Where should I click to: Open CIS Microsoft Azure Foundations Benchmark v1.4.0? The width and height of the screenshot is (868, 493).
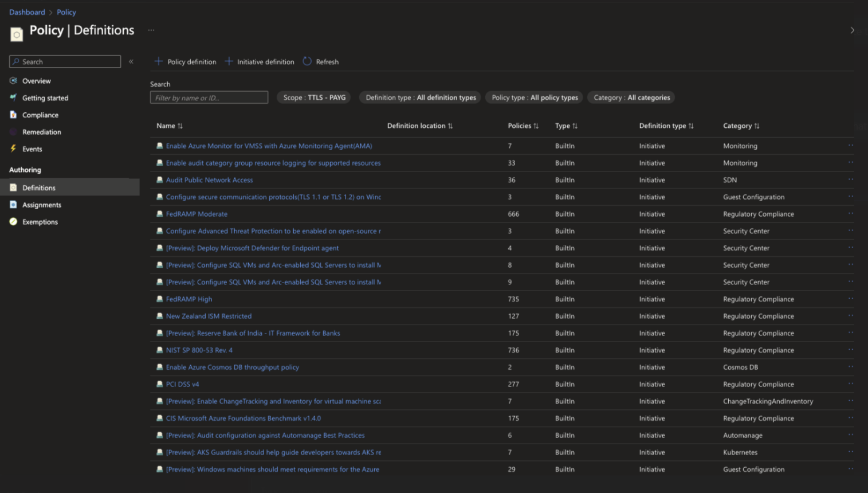[243, 418]
